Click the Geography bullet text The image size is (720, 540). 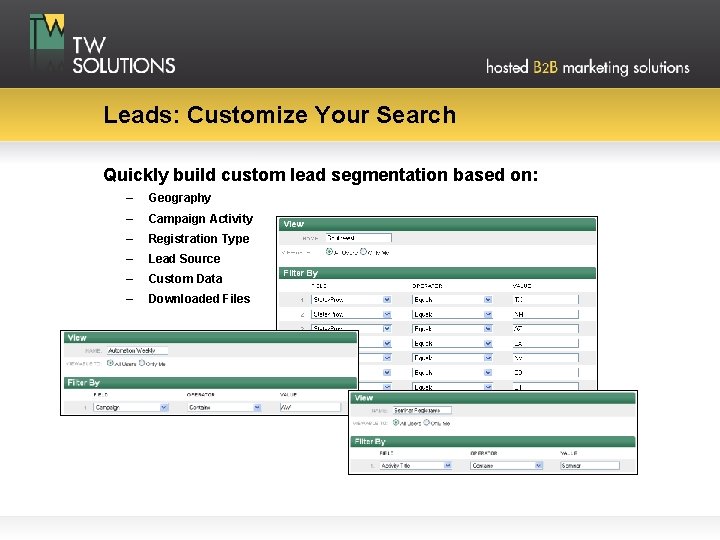click(180, 198)
